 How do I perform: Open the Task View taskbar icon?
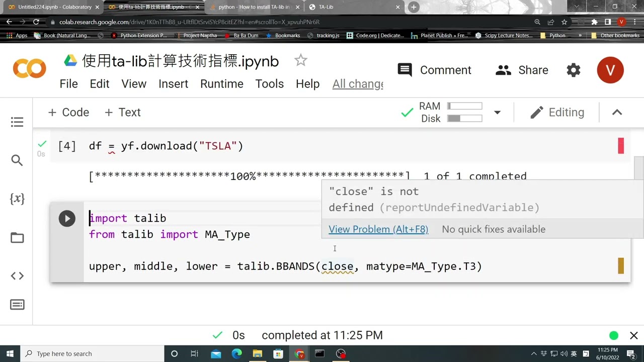point(194,353)
